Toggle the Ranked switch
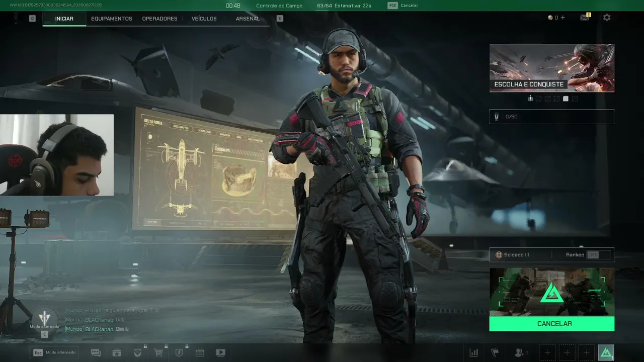The width and height of the screenshot is (644, 362). pyautogui.click(x=599, y=255)
